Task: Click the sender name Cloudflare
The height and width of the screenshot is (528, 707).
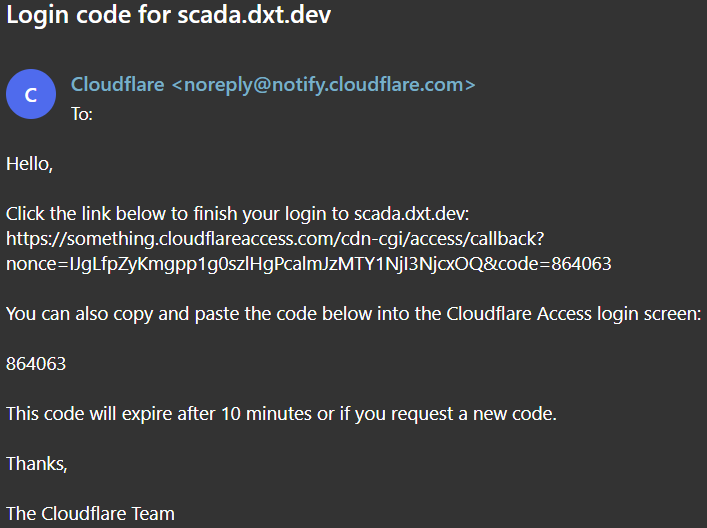Action: point(117,84)
